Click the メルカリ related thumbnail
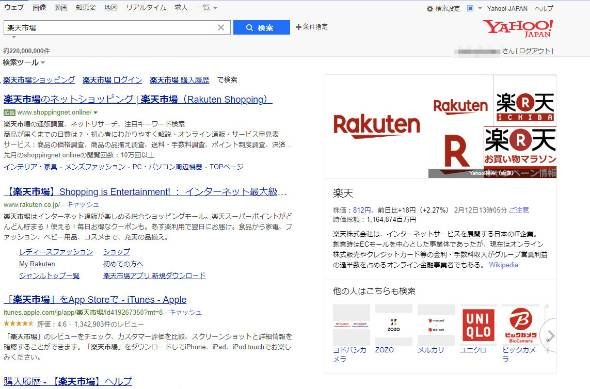 pos(436,325)
